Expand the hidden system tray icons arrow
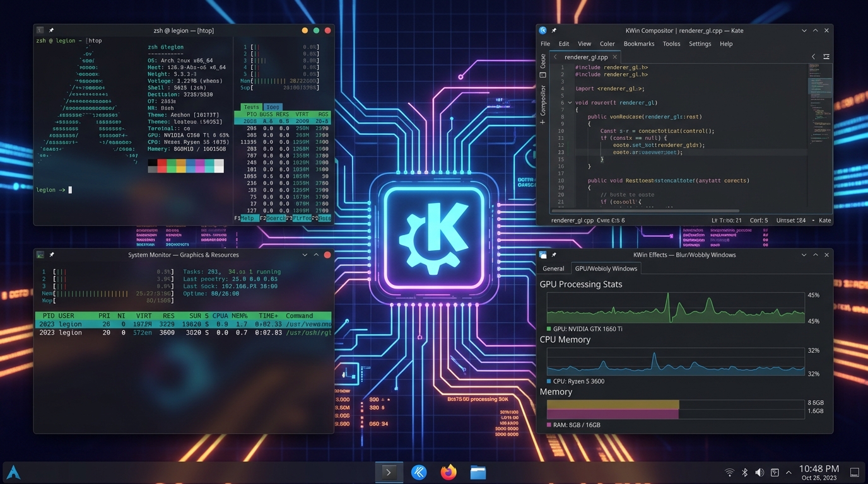Screen dimensions: 868x484 coord(789,473)
